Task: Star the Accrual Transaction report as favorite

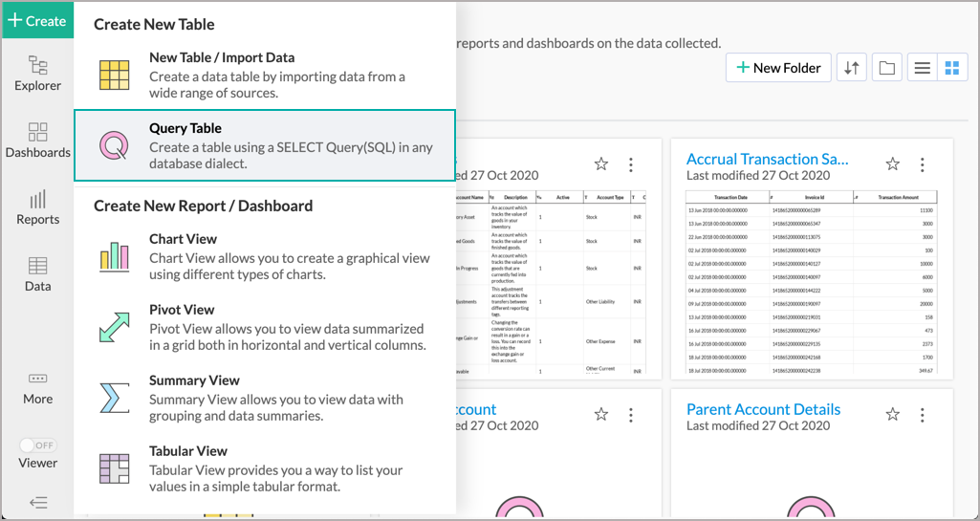Action: click(892, 164)
